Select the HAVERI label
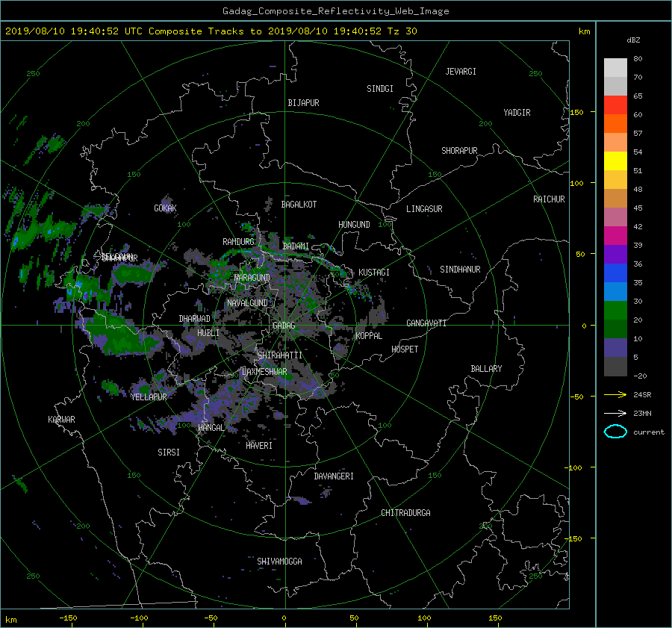Viewport: 672px width, 628px height. [x=259, y=446]
